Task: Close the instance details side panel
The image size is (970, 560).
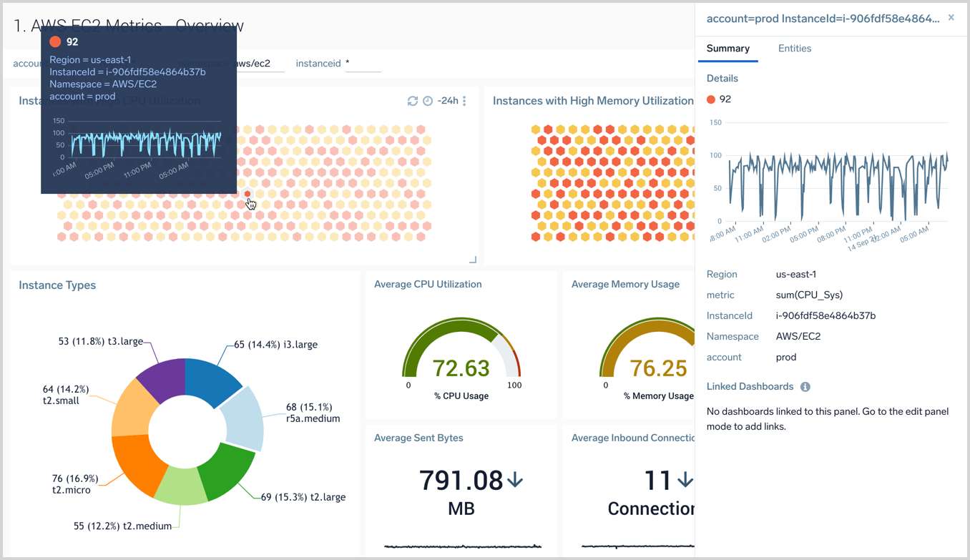Action: pyautogui.click(x=951, y=18)
